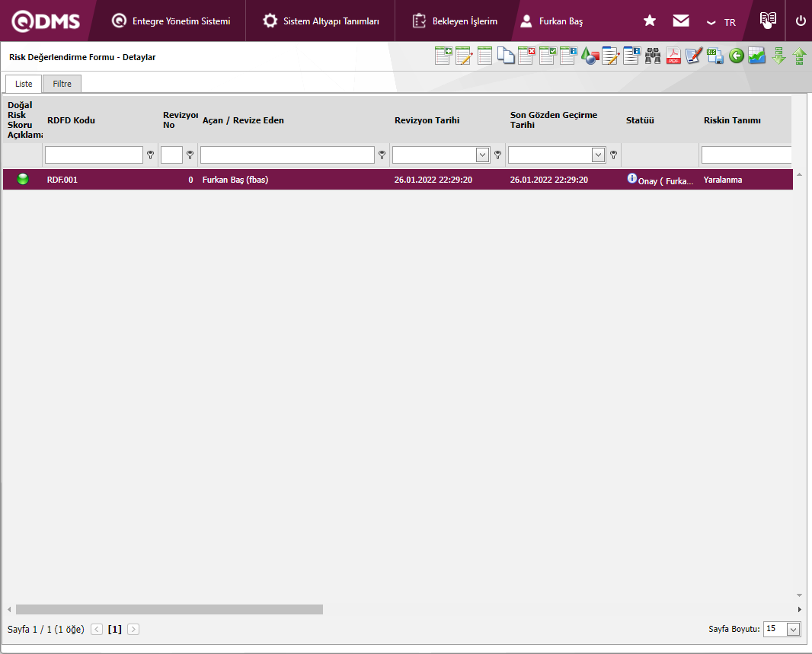812x654 pixels.
Task: Expand the Revizyon Tarihi filter dropdown
Action: coord(482,155)
